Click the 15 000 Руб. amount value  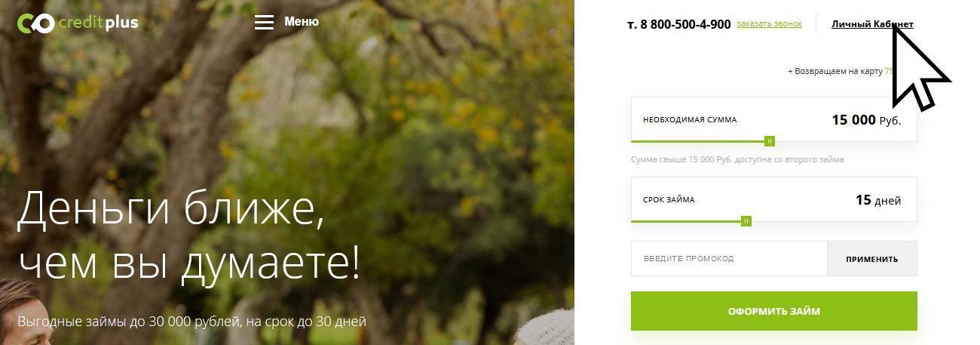(866, 120)
